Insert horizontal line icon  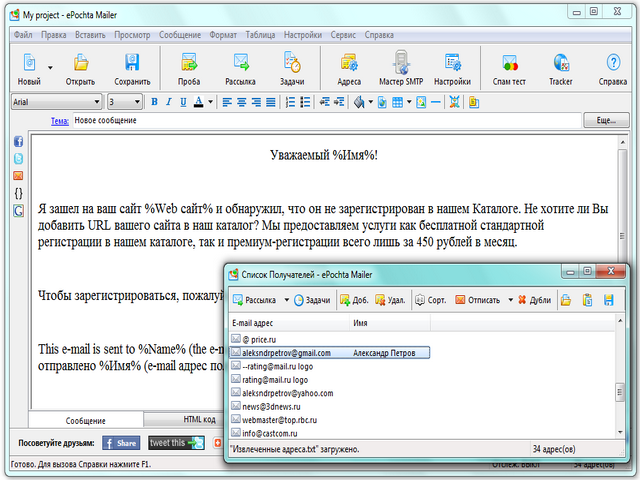(x=436, y=102)
